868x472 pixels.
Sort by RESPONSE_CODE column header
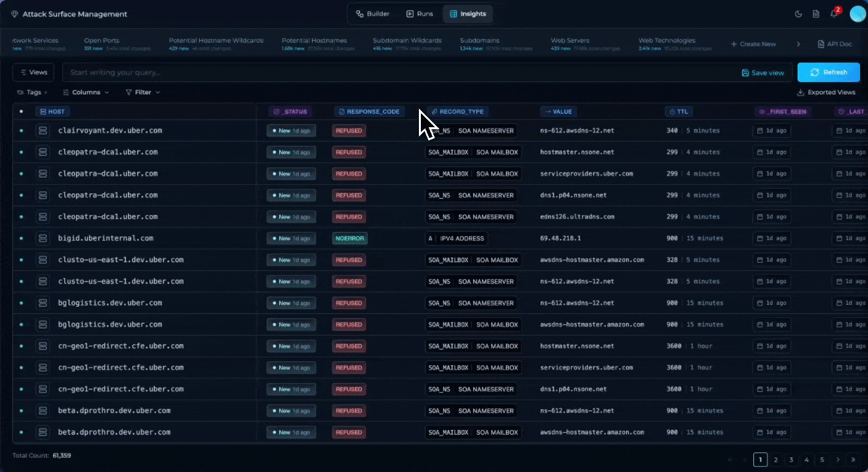369,111
